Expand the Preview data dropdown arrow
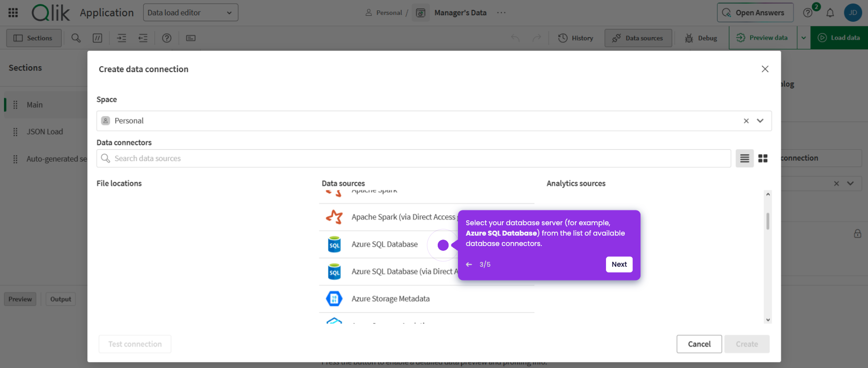Image resolution: width=868 pixels, height=368 pixels. (x=804, y=38)
